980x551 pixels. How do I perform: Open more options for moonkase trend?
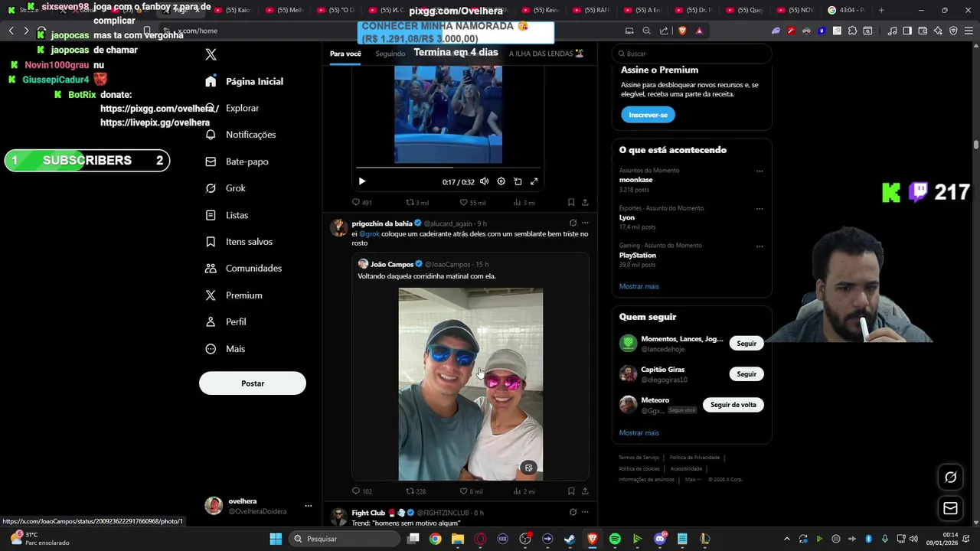759,171
